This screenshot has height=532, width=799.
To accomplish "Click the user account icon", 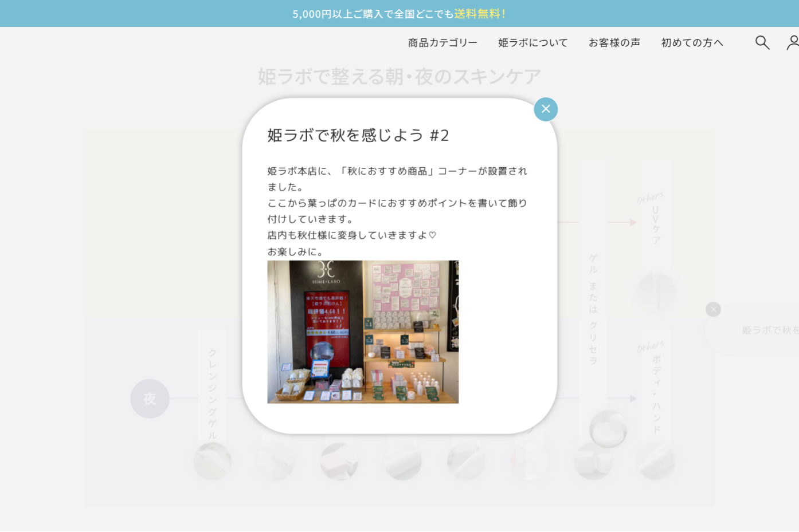I will pos(793,42).
